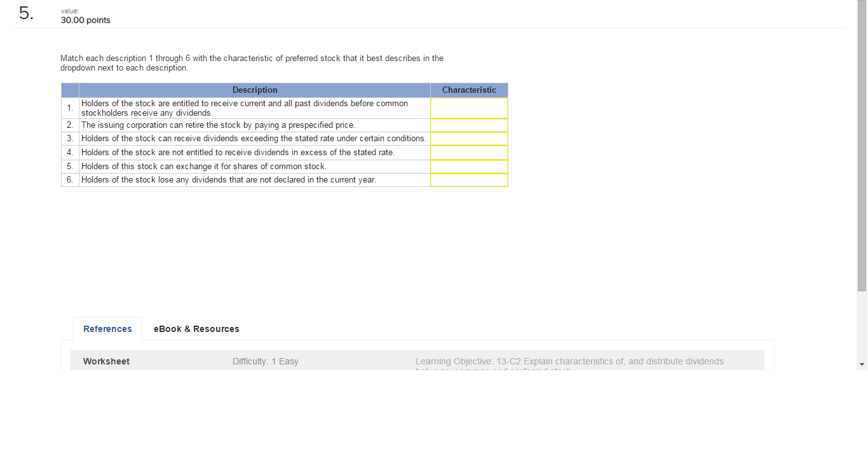Click the Learning Objective 13-C2 text

(x=569, y=362)
